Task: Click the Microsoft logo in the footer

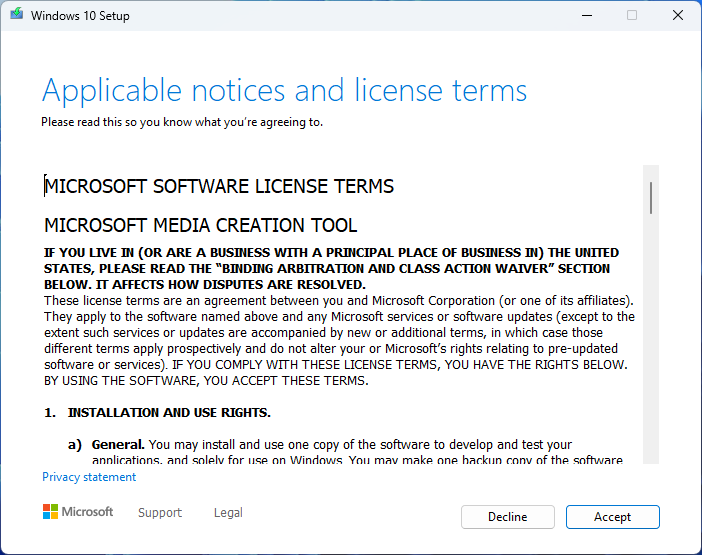Action: click(78, 512)
